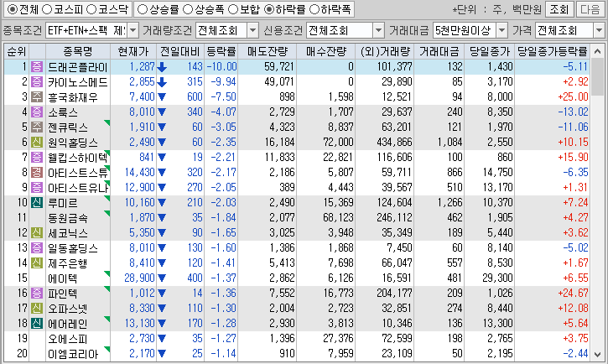Select the 코스닥 radio button
Image resolution: width=608 pixels, height=364 pixels.
(x=91, y=9)
